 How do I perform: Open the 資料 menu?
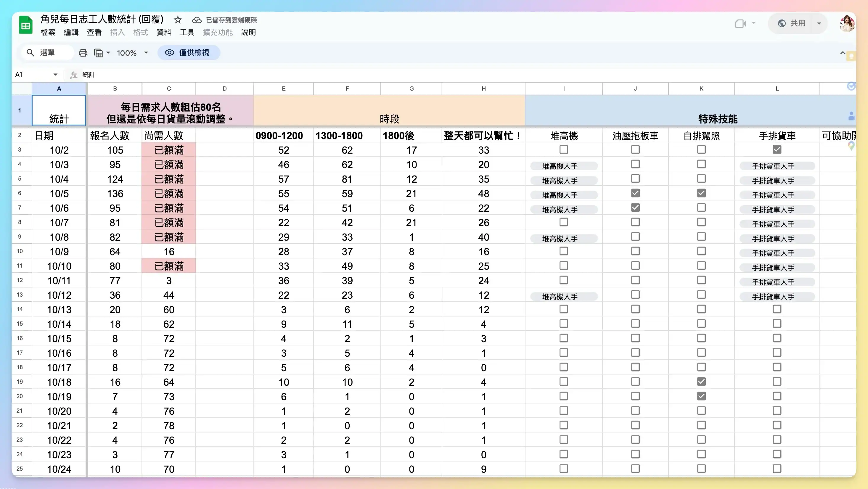click(x=164, y=32)
